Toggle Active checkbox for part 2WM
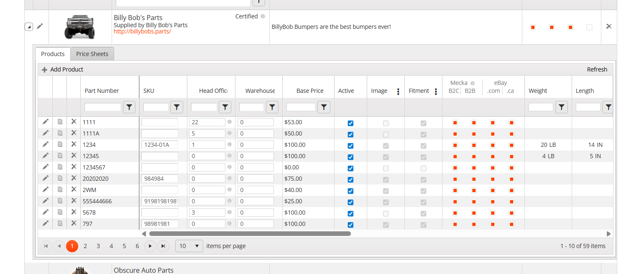The width and height of the screenshot is (644, 274). tap(350, 191)
